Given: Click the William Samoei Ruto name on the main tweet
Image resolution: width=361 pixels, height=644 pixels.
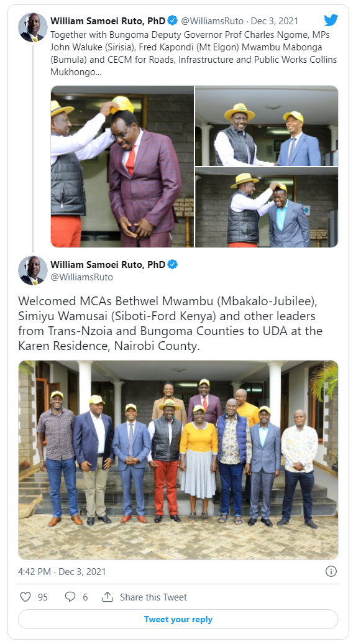Looking at the screenshot, I should click(x=108, y=265).
